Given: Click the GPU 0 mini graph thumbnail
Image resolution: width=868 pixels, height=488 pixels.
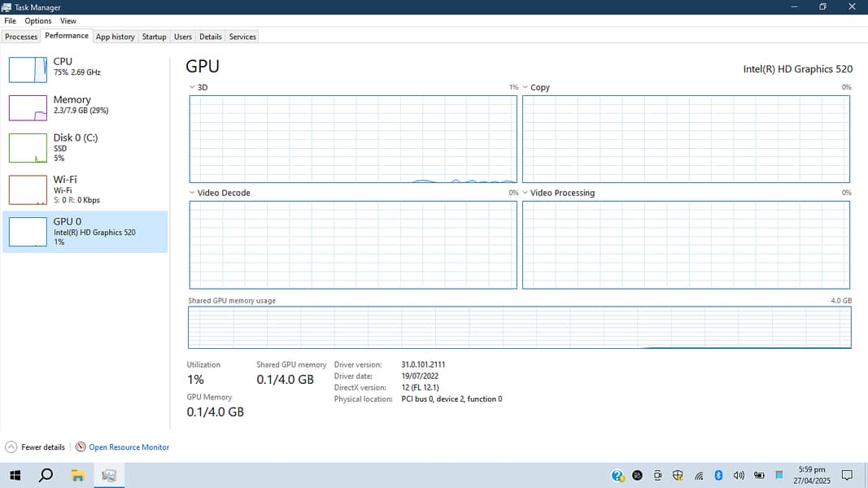Looking at the screenshot, I should (28, 232).
